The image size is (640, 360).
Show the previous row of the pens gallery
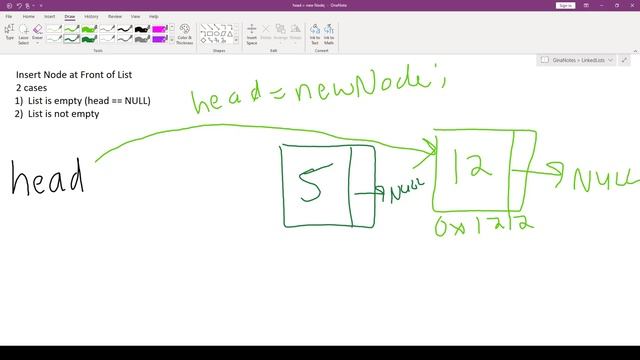(x=172, y=27)
